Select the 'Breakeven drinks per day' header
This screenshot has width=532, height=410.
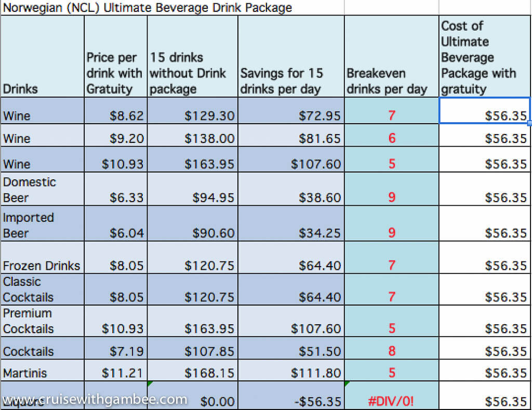[x=392, y=56]
